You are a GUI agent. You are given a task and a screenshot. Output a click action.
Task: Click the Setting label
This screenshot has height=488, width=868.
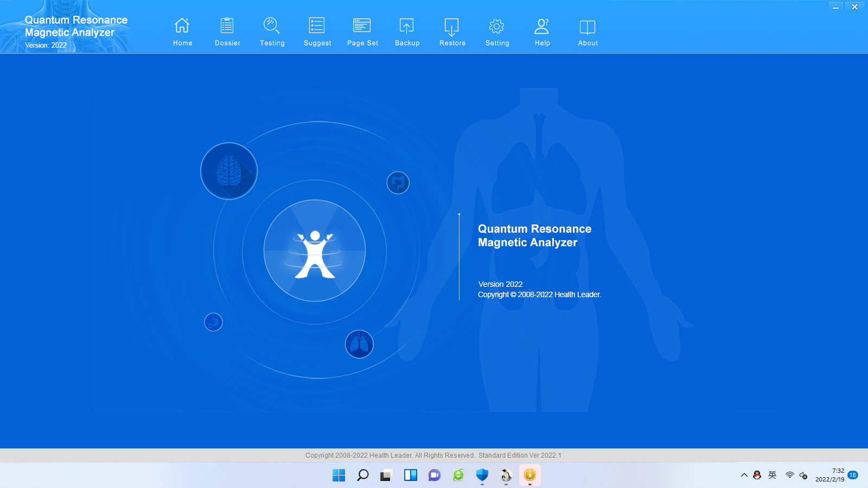coord(497,43)
